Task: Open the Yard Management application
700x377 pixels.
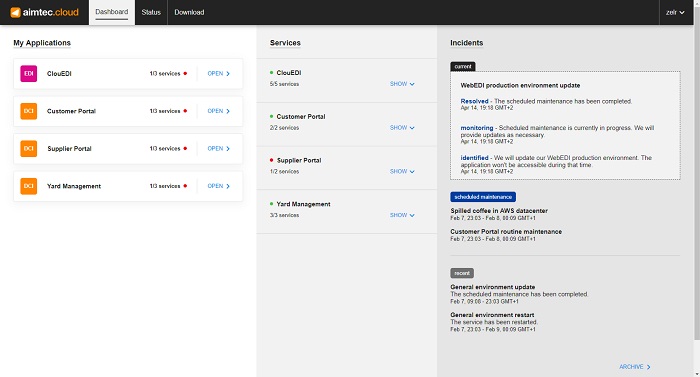Action: pyautogui.click(x=219, y=186)
